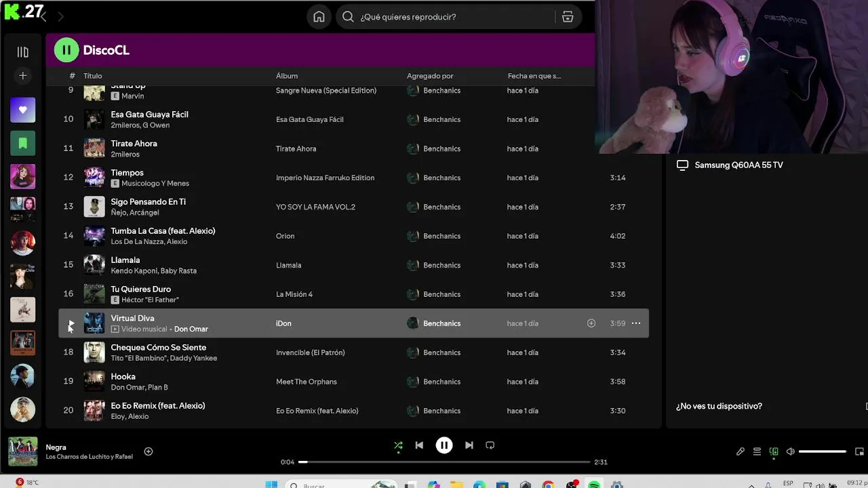Select the Sigo Pensando En Ti track title
868x488 pixels.
coord(148,202)
